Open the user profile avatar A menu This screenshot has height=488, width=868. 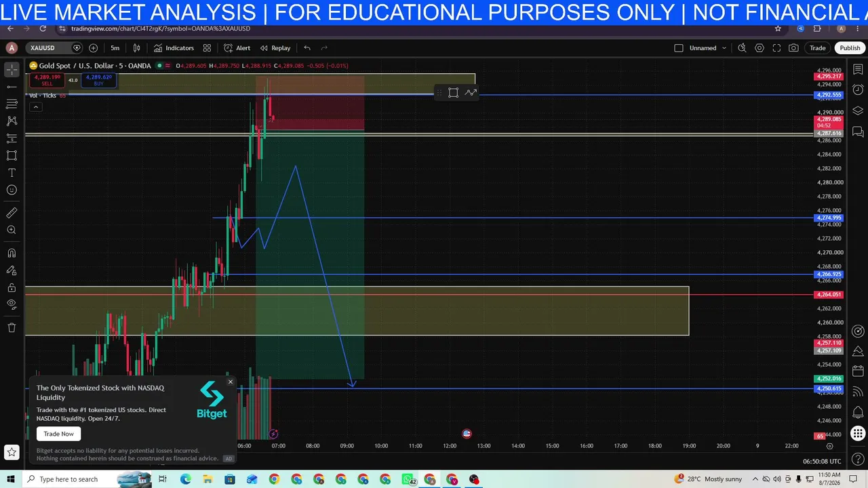[x=12, y=48]
